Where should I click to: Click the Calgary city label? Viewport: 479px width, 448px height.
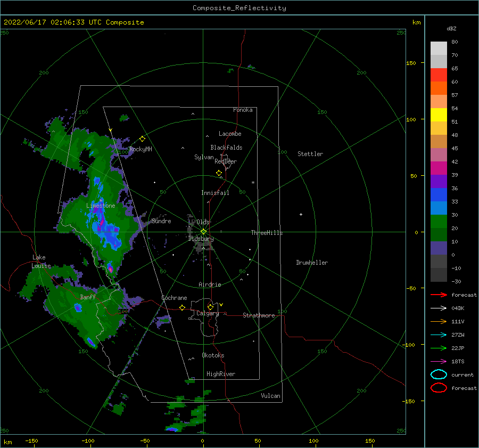(208, 313)
